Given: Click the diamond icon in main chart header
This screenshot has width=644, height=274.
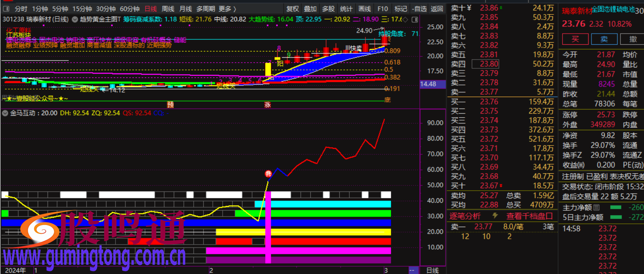Looking at the screenshot, I should [406, 19].
